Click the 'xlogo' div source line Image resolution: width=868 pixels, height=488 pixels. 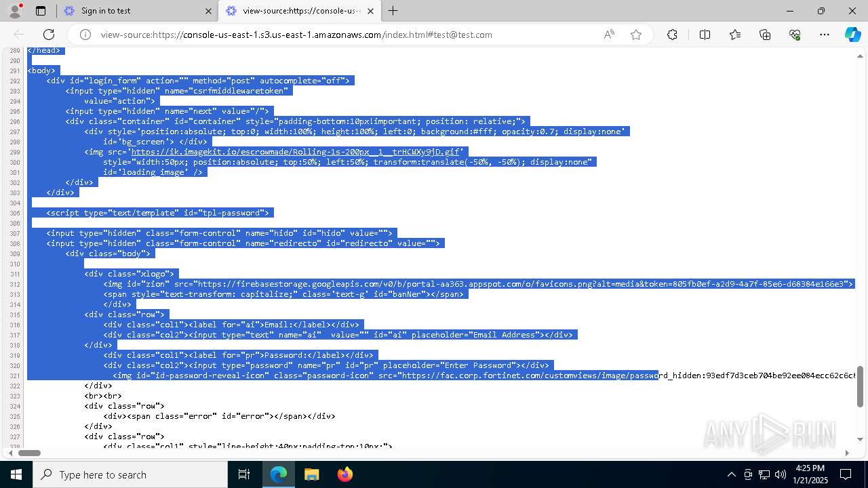[129, 274]
